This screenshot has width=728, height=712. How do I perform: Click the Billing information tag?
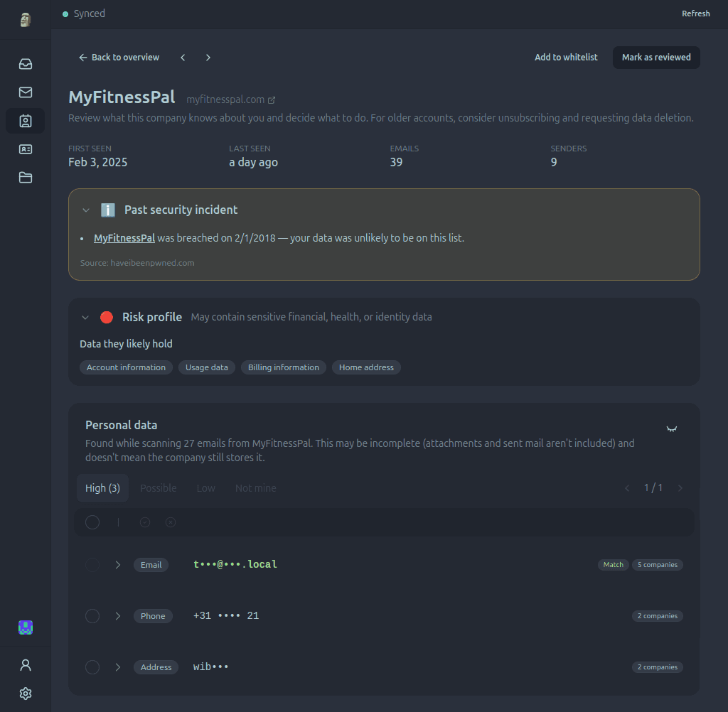coord(284,367)
